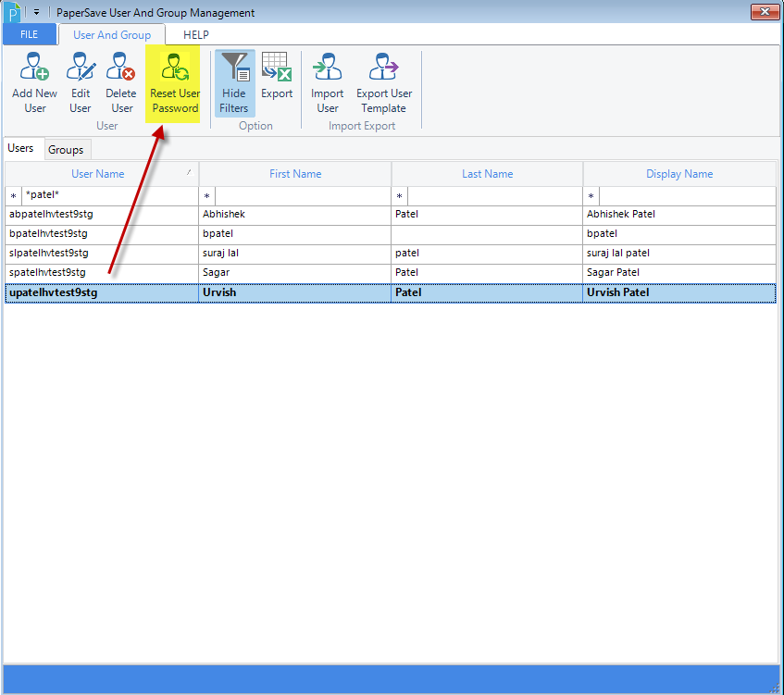Open the Display Name filter operator dropdown
The image size is (784, 695).
[x=591, y=196]
